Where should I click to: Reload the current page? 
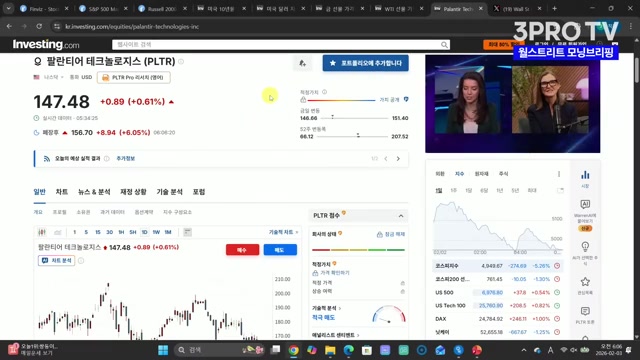tap(39, 26)
